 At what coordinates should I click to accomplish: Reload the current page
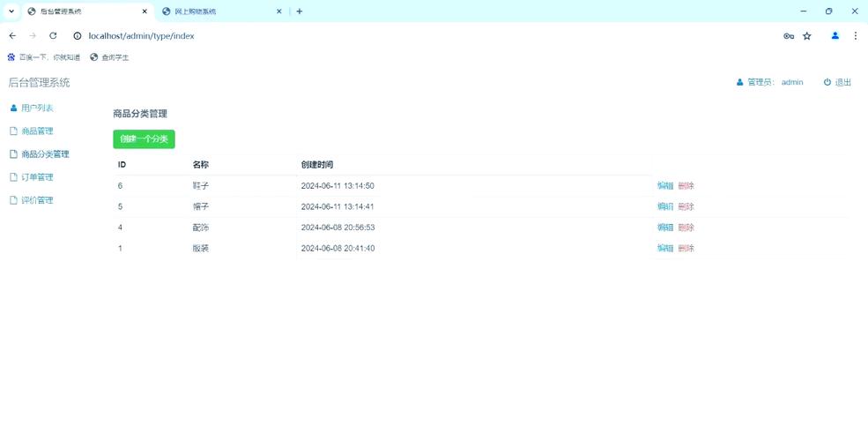click(53, 35)
